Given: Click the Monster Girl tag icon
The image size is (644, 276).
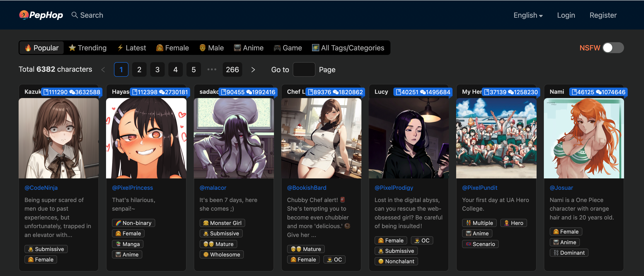Looking at the screenshot, I should click(206, 223).
